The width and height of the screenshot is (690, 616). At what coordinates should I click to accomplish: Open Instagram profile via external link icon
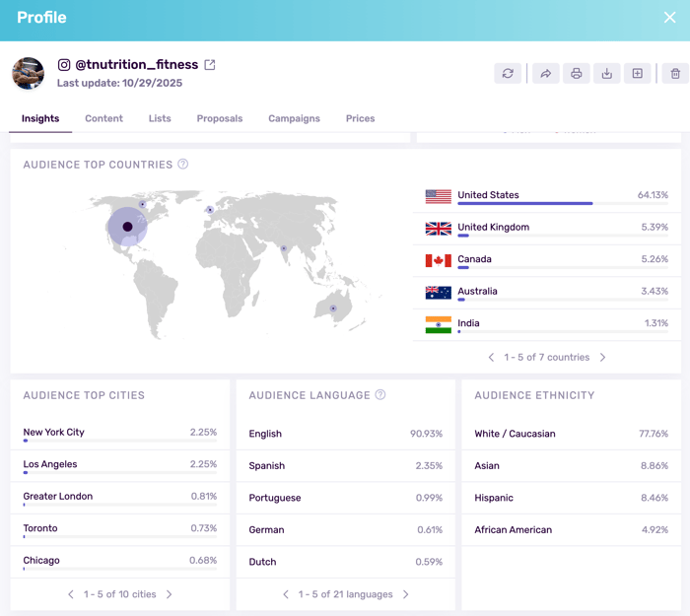[x=210, y=65]
